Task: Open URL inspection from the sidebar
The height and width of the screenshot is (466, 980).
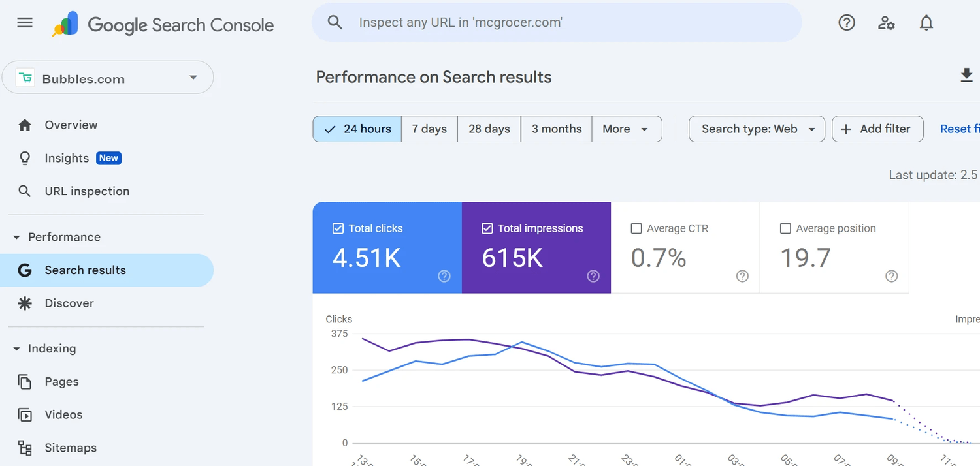Action: (x=87, y=191)
